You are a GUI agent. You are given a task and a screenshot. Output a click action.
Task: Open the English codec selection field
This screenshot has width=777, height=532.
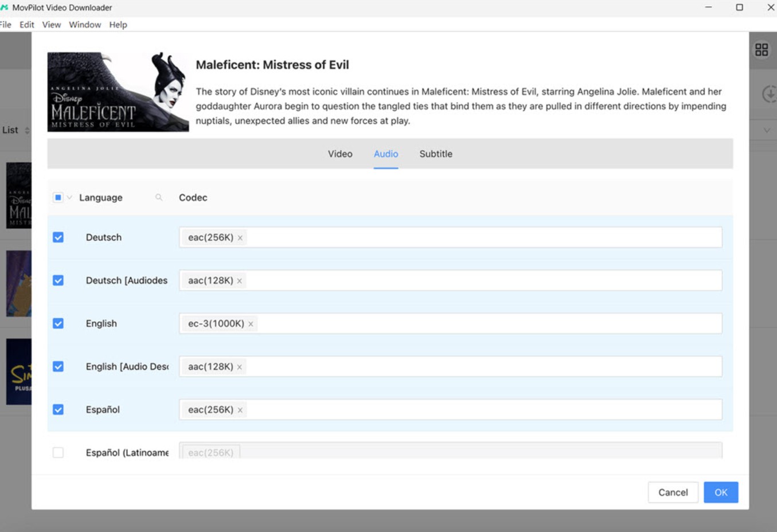pyautogui.click(x=450, y=323)
